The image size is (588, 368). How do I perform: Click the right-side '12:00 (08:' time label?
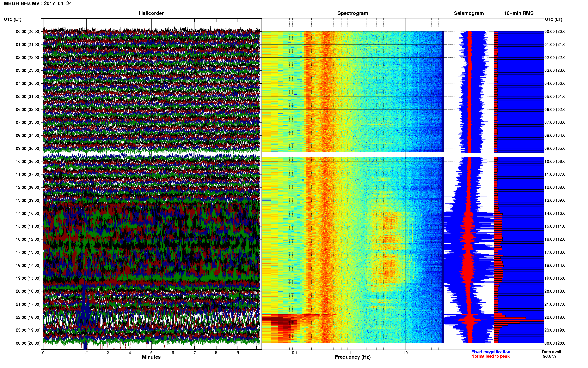click(555, 187)
